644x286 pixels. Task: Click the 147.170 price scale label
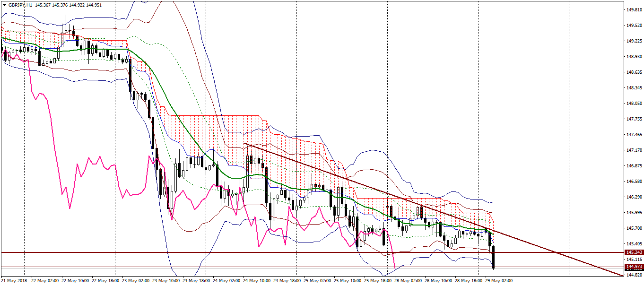(634, 150)
